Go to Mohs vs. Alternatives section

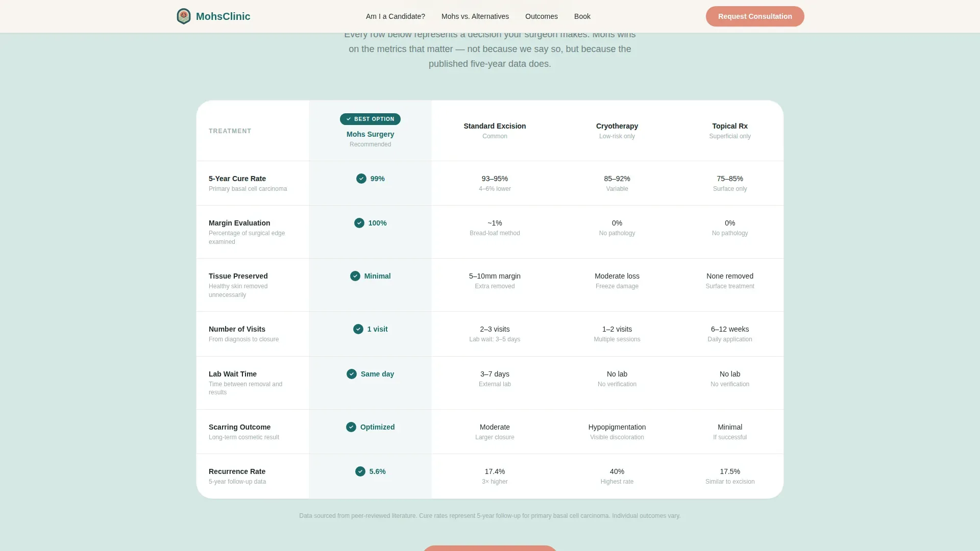tap(475, 16)
